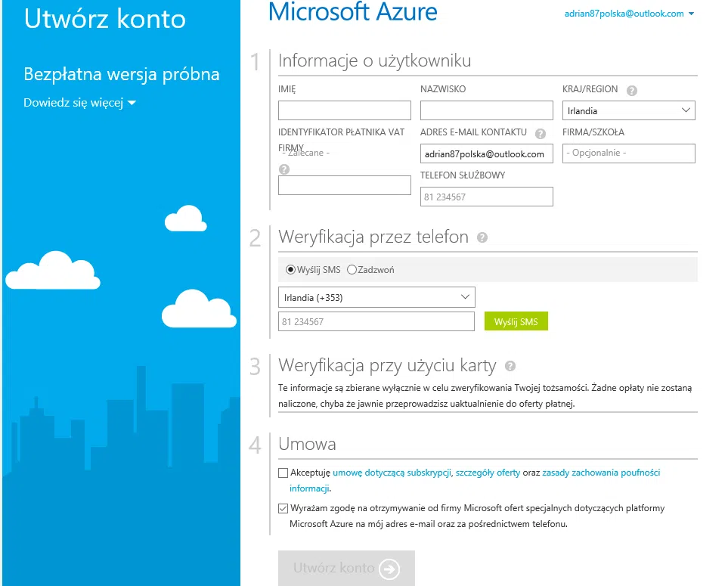Click help icon under VAT identifier label
Screen dimensions: 728x586
[x=284, y=169]
